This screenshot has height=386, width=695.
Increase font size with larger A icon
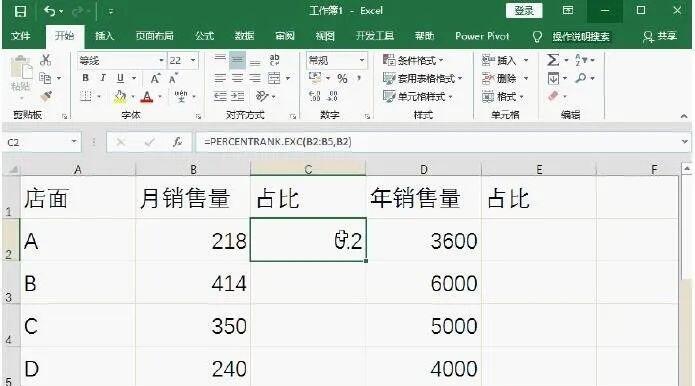pyautogui.click(x=155, y=79)
